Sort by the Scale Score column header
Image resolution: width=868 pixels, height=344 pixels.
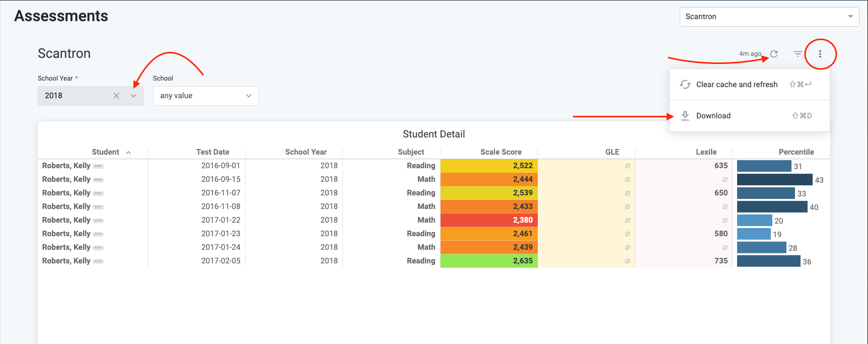pyautogui.click(x=501, y=152)
